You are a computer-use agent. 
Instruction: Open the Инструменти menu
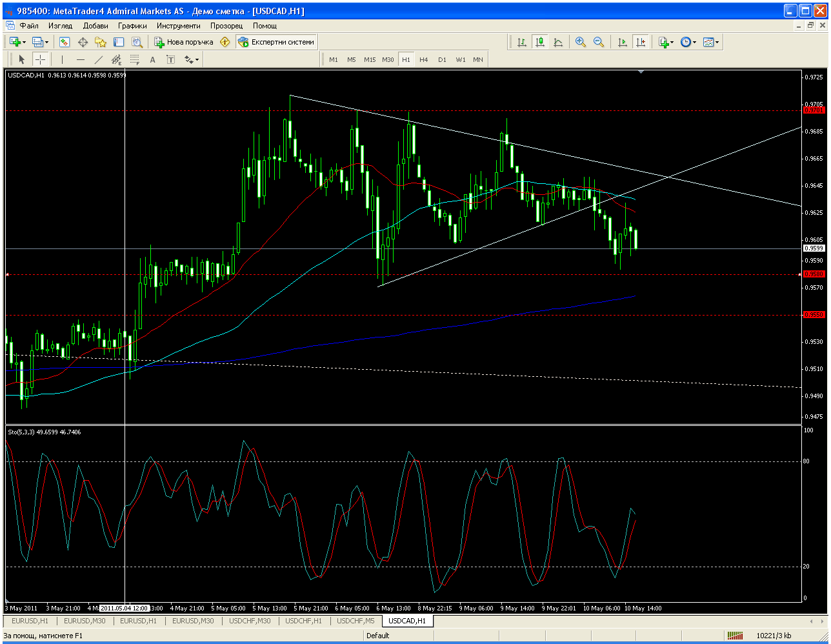179,26
